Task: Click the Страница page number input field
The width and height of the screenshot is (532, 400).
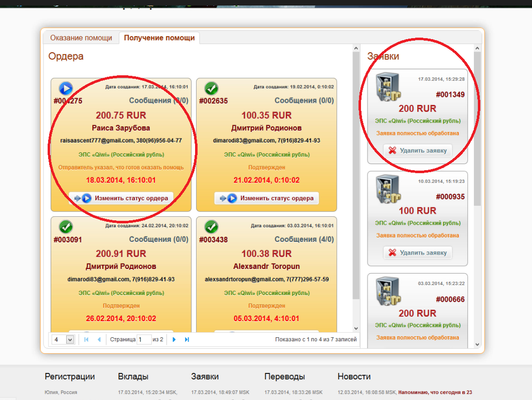Action: click(144, 340)
